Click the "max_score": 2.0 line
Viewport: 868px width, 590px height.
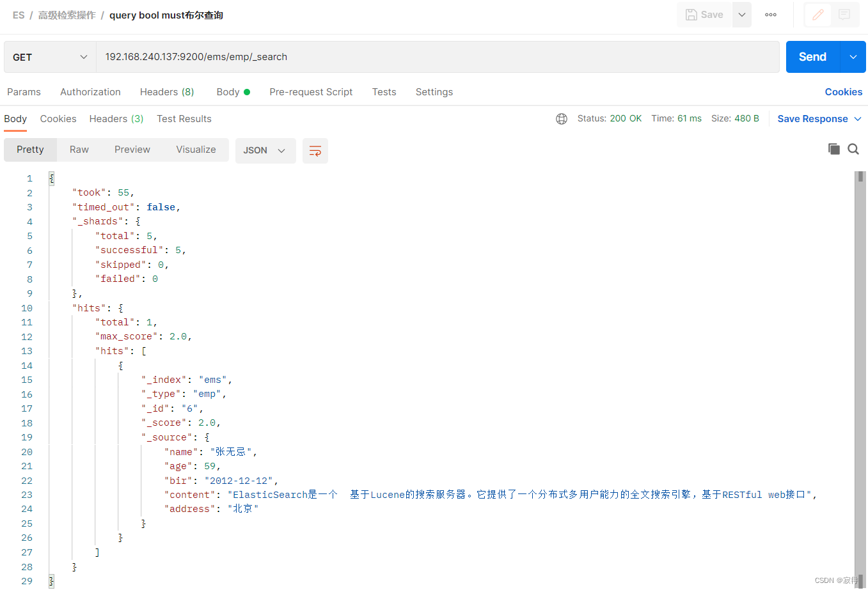(x=143, y=337)
